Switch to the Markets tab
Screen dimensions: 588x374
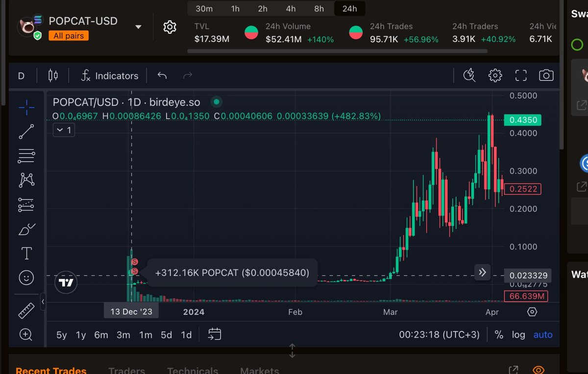pyautogui.click(x=260, y=371)
